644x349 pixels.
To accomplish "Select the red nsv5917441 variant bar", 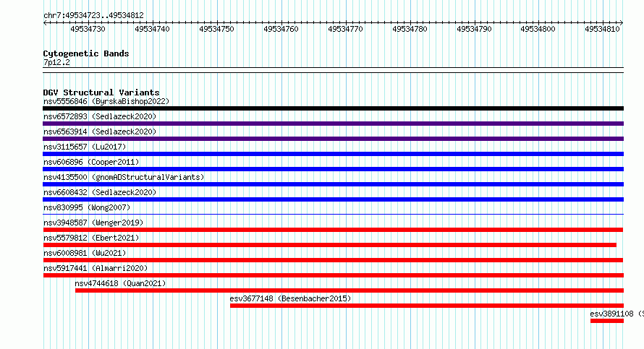I will click(333, 275).
